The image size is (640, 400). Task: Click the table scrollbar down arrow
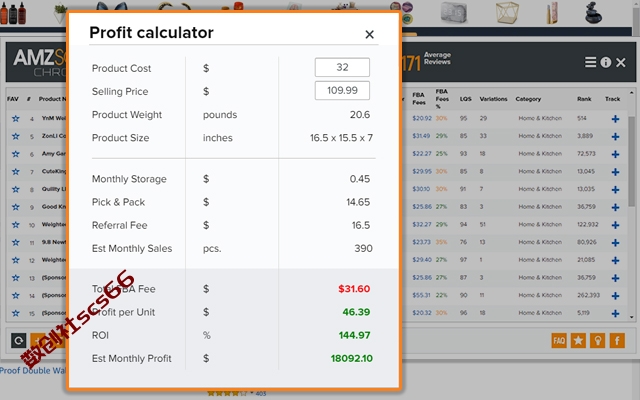point(631,317)
